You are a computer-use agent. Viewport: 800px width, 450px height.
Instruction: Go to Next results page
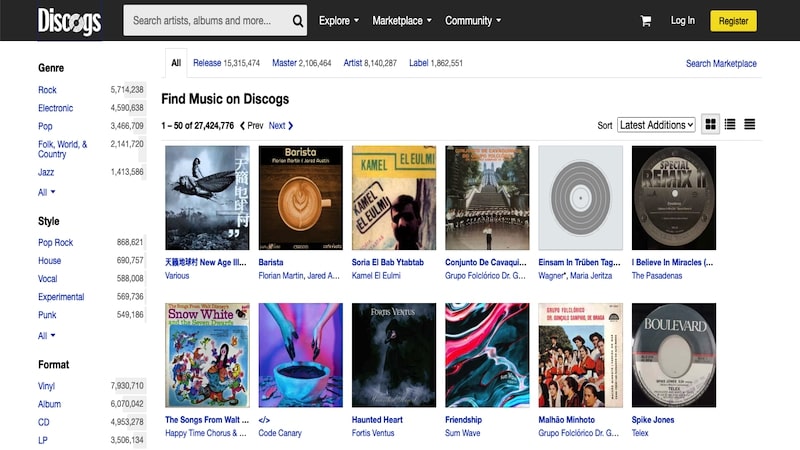pos(281,126)
